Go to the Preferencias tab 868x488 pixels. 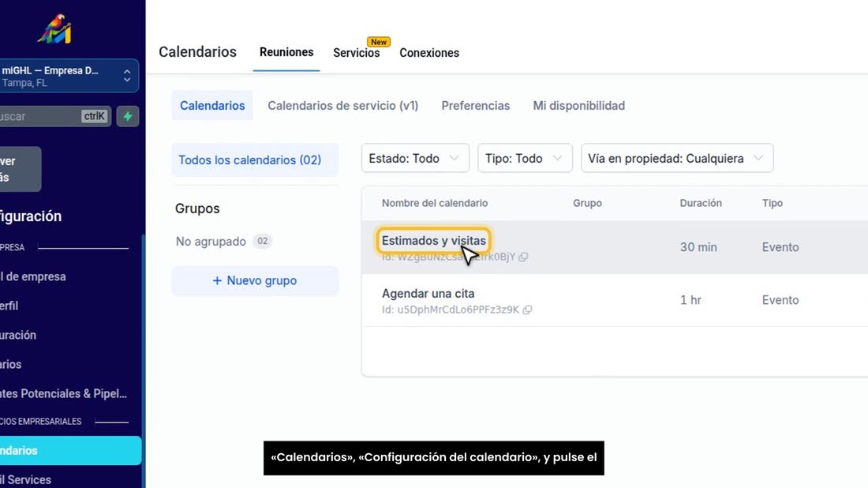point(476,105)
